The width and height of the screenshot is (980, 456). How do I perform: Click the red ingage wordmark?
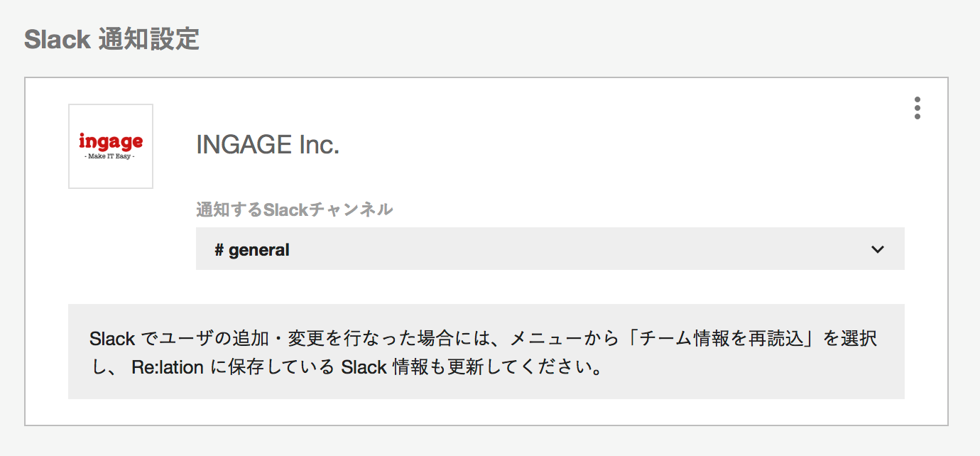pos(111,141)
